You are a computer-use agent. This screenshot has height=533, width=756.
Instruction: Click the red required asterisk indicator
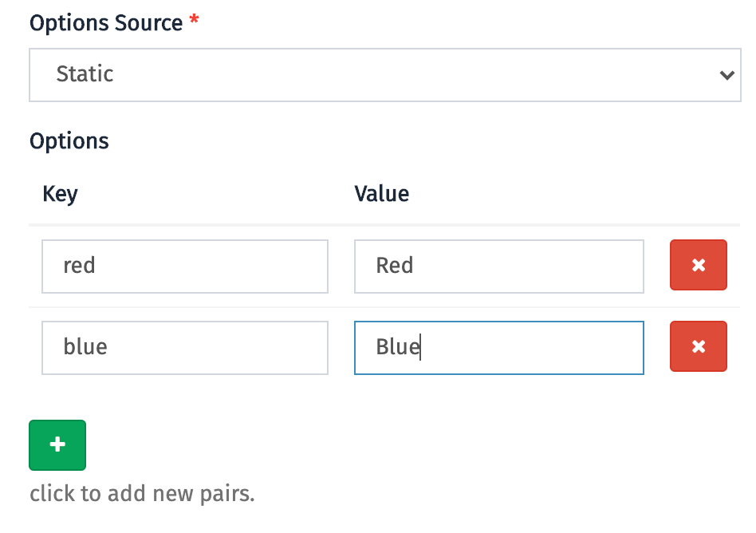pyautogui.click(x=194, y=20)
